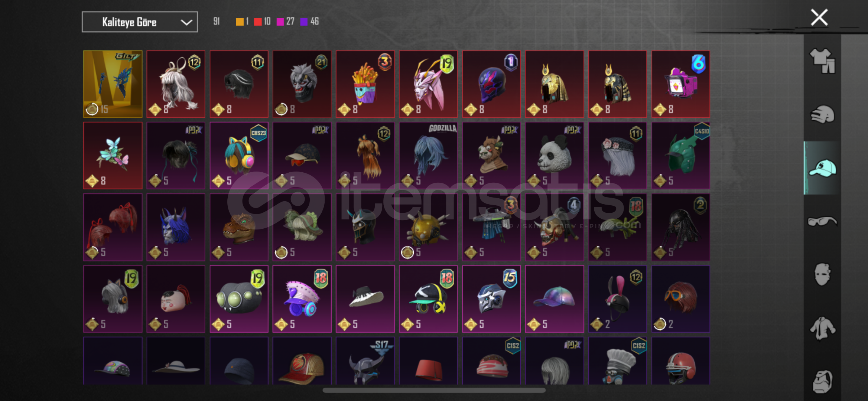Image resolution: width=868 pixels, height=401 pixels.
Task: Open the outfits category icon in sidebar
Action: pyautogui.click(x=822, y=61)
